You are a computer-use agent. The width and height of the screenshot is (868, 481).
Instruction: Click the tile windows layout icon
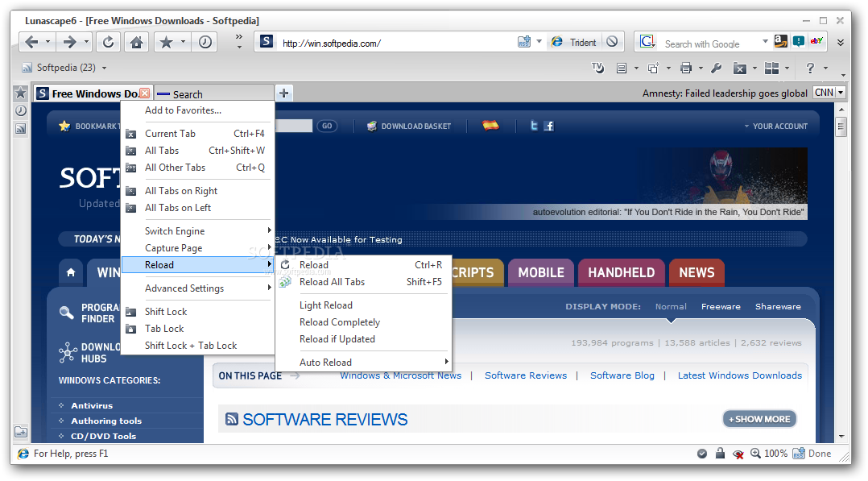coord(771,68)
